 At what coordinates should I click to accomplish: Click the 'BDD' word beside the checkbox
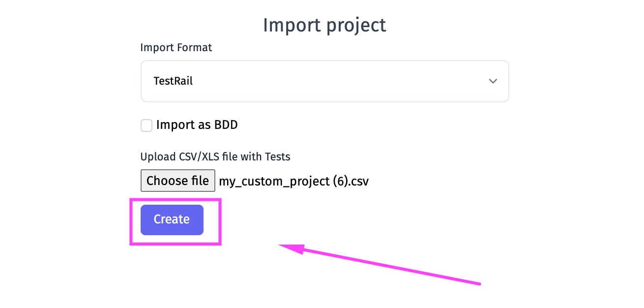226,125
